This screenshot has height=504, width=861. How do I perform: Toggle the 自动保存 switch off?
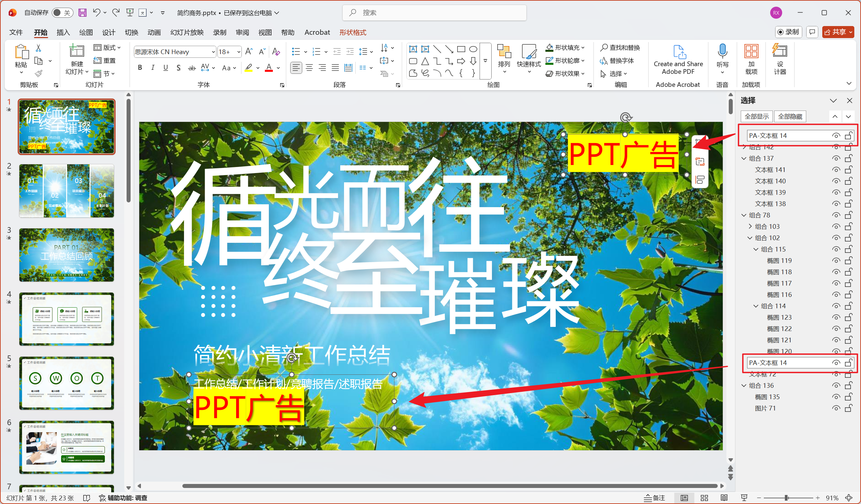[61, 12]
